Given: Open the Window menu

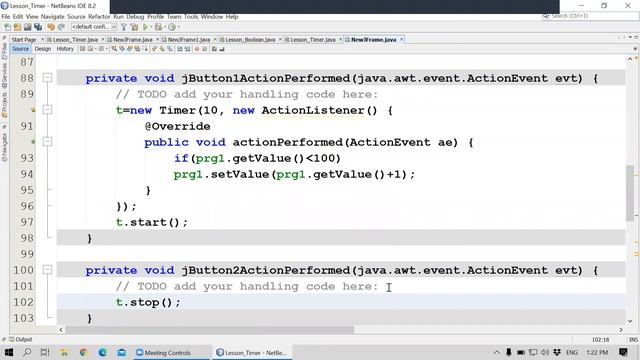Looking at the screenshot, I should (212, 17).
